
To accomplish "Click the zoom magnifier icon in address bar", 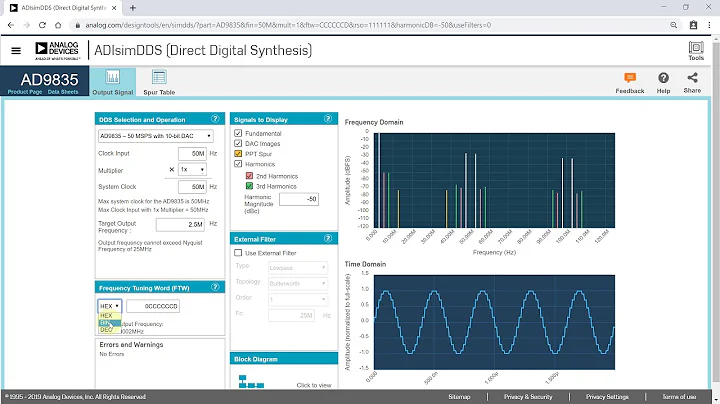I will (x=674, y=25).
